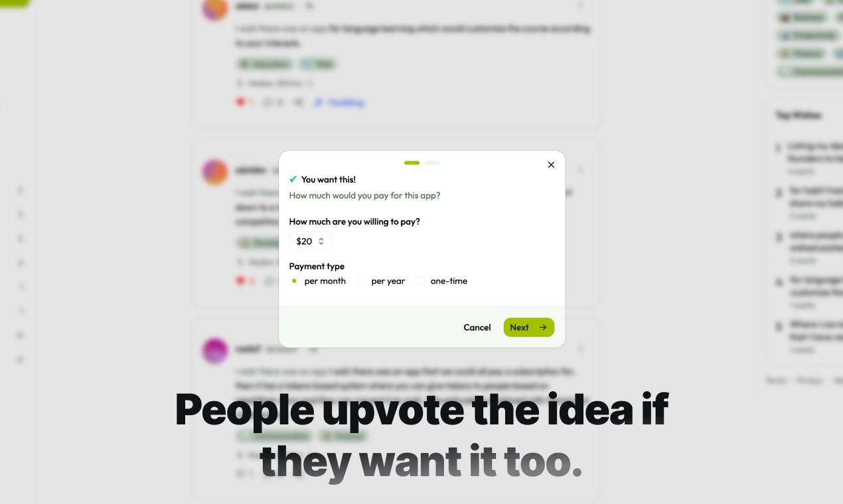Viewport: 843px width, 504px height.
Task: Click the orange-purple avatar of the second post
Action: (x=215, y=172)
